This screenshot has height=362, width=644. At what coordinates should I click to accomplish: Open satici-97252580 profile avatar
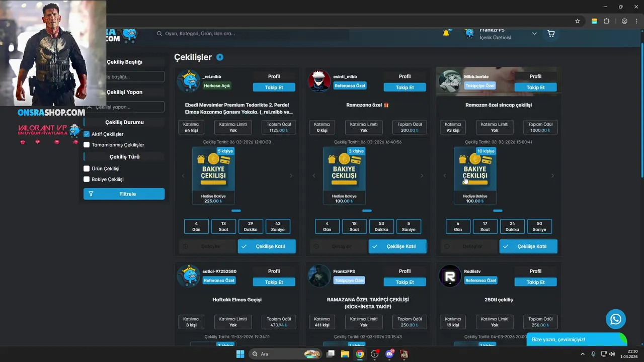(x=189, y=276)
